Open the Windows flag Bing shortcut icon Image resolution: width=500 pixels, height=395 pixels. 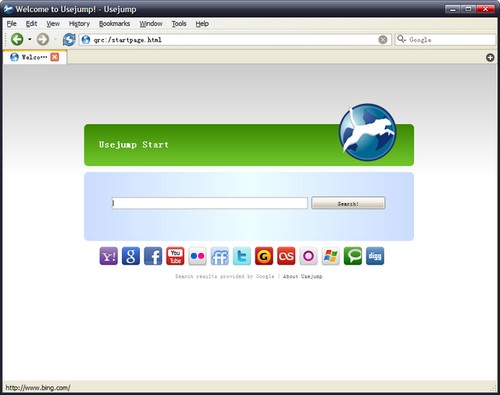point(331,256)
